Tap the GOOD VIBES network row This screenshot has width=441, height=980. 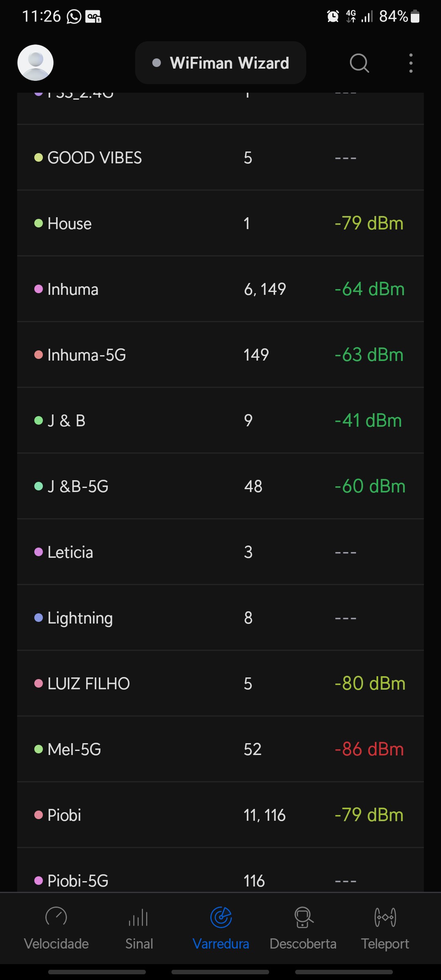[220, 158]
